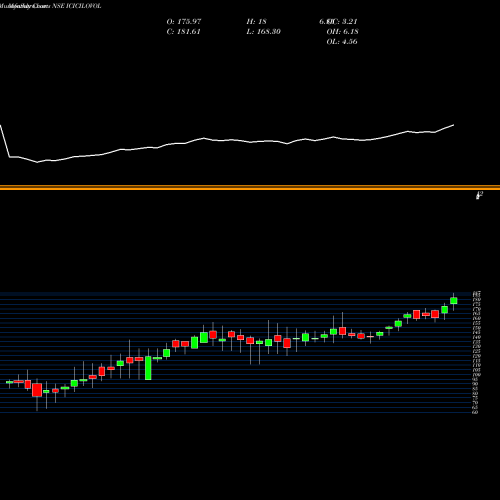Click the right end of the white line chart
The height and width of the screenshot is (500, 500).
pos(453,125)
